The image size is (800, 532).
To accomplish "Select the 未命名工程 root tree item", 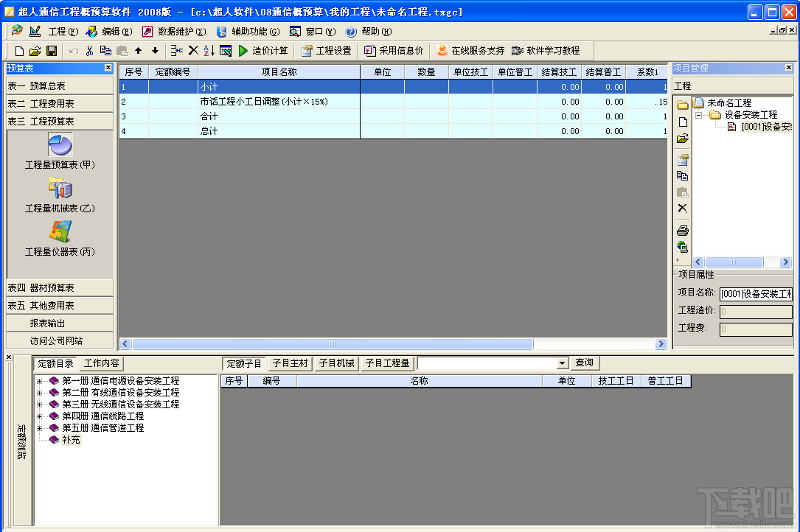I will [729, 103].
